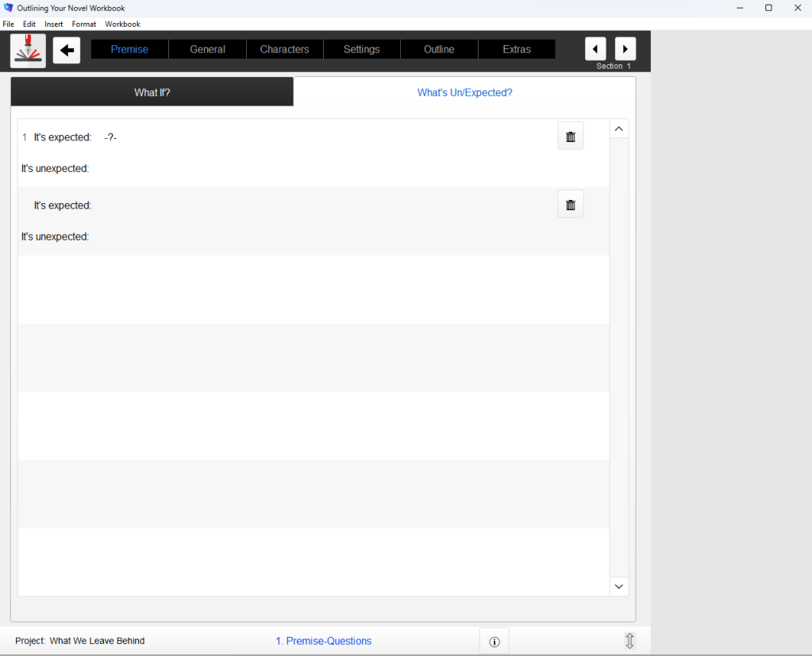Click the 1. Premise-Questions link
The image size is (812, 656).
(x=324, y=641)
